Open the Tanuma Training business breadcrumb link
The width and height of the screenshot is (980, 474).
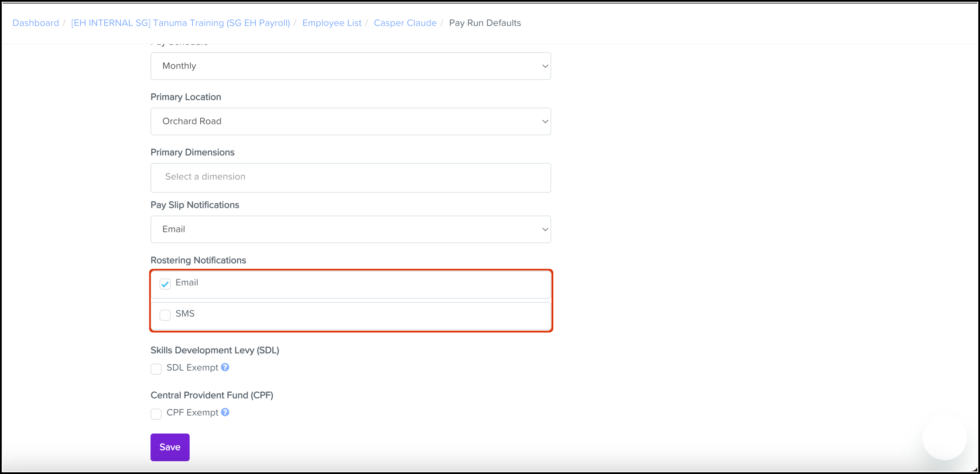click(x=180, y=23)
